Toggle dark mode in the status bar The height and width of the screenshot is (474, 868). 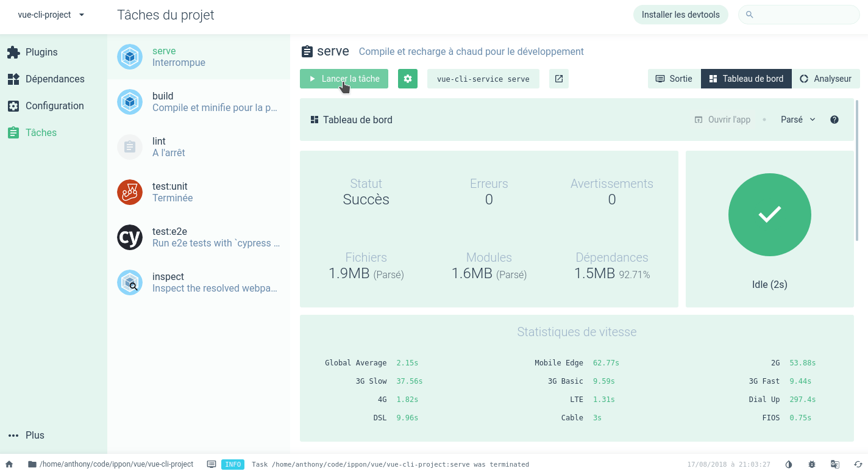coord(789,464)
